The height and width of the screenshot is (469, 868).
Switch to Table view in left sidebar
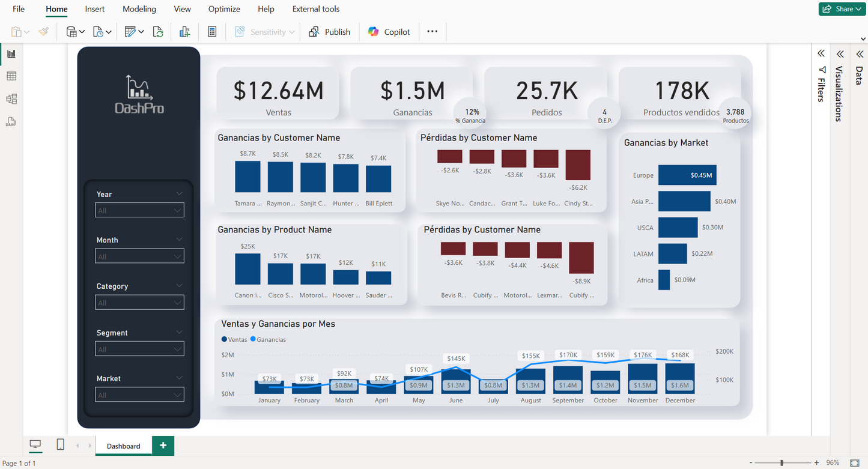click(11, 76)
